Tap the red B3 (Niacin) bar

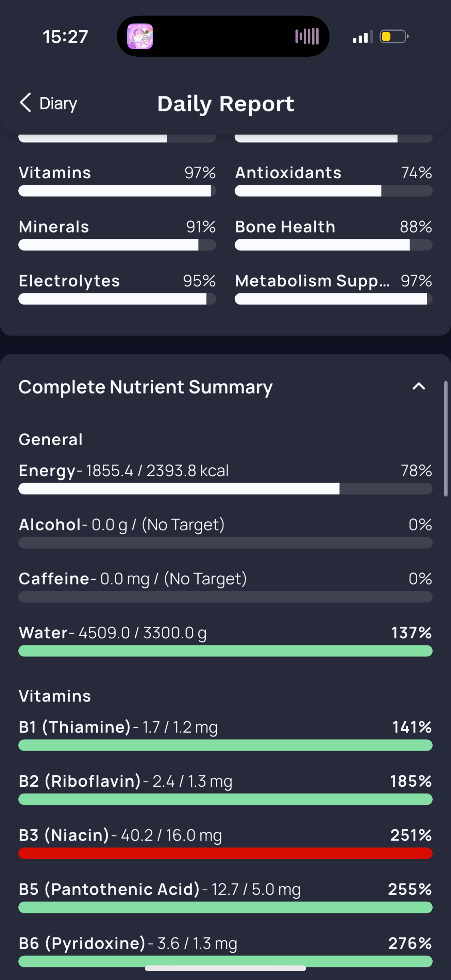(x=225, y=853)
